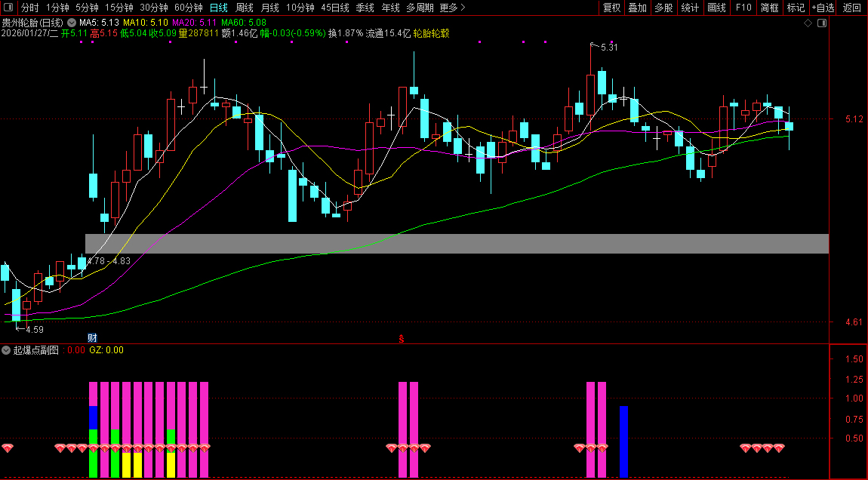868x480 pixels.
Task: Click the MA10: 5.10 indicator label
Action: pos(146,23)
